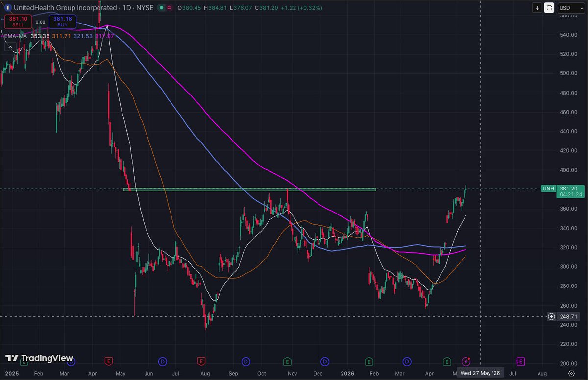Click the Wed 27 May '26 date label

480,373
